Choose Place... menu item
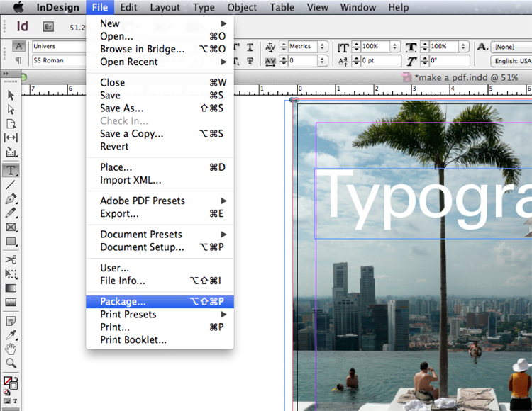Screen dimensions: 532x411 [160, 167]
